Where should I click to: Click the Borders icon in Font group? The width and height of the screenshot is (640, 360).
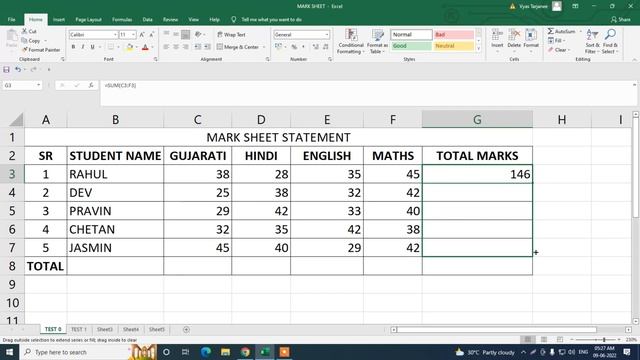[111, 47]
